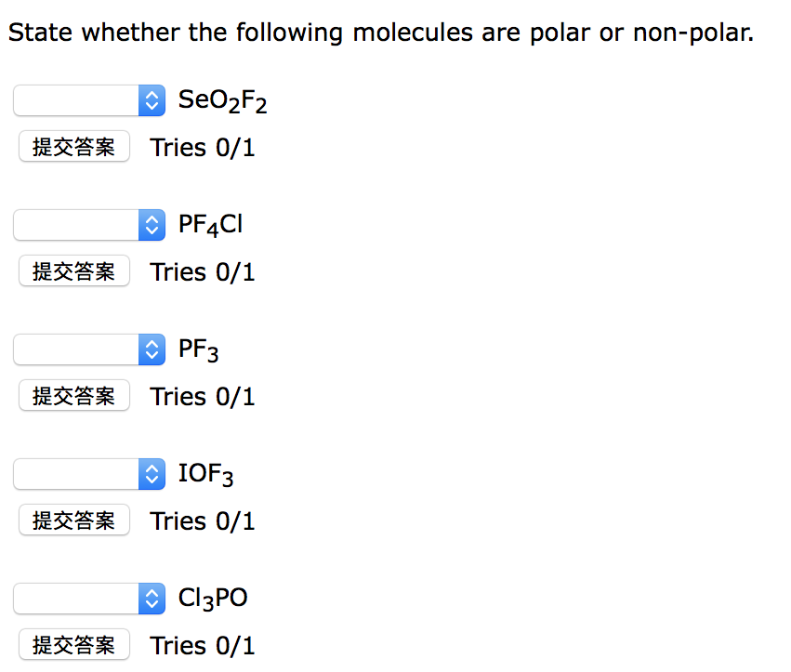Viewport: 791px width, 672px height.
Task: Click the up-down chevron icon for the PF3 selector
Action: click(x=151, y=349)
